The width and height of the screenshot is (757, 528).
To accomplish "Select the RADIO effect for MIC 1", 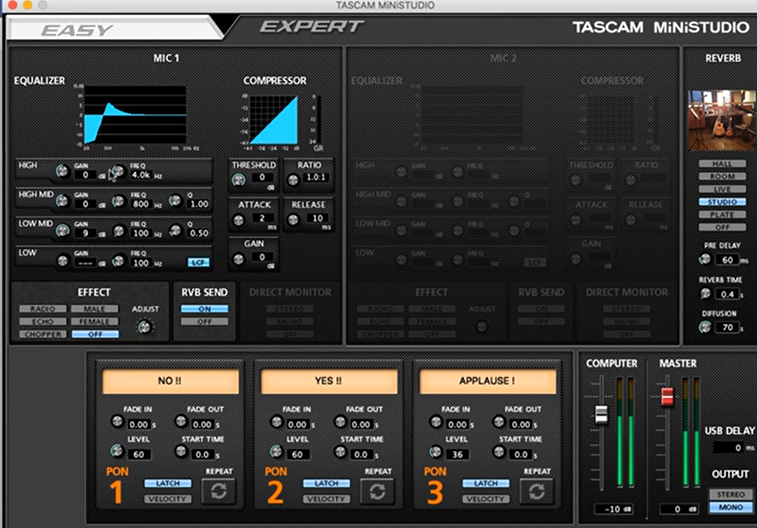I will coord(43,308).
